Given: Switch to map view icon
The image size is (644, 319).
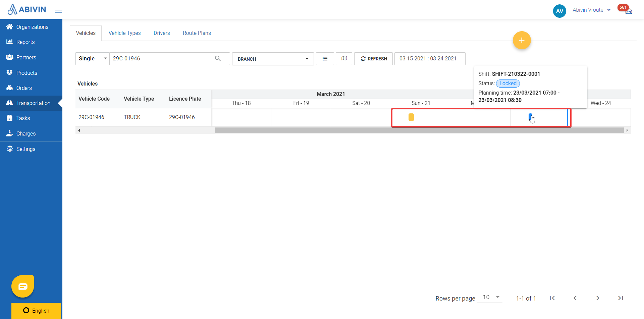Looking at the screenshot, I should click(x=344, y=59).
